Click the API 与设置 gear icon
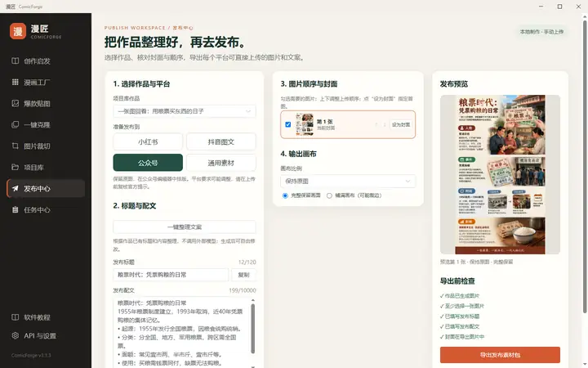 [x=15, y=336]
